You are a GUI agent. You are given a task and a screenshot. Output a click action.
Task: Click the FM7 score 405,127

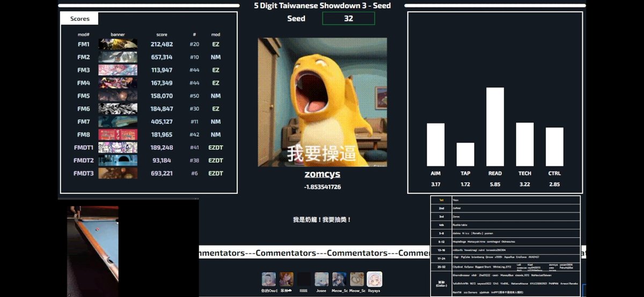(162, 122)
